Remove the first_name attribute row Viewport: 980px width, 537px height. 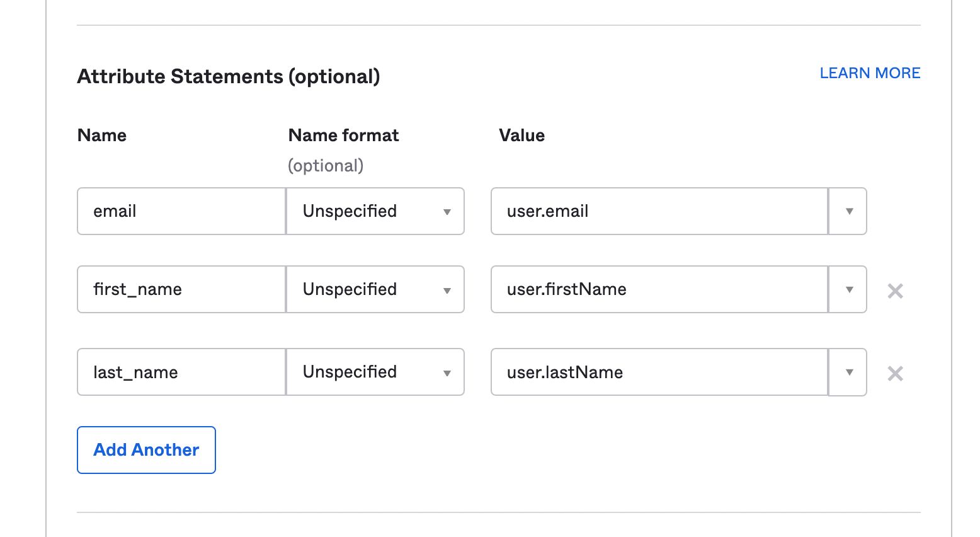pyautogui.click(x=895, y=291)
